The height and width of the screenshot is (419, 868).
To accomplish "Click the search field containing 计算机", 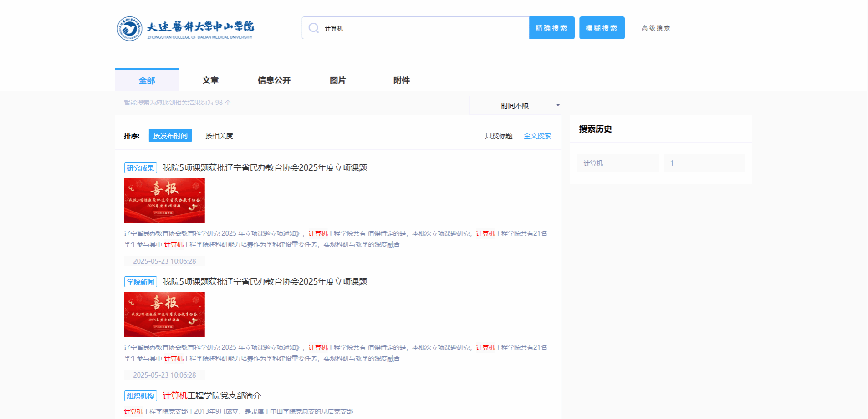I will [424, 28].
